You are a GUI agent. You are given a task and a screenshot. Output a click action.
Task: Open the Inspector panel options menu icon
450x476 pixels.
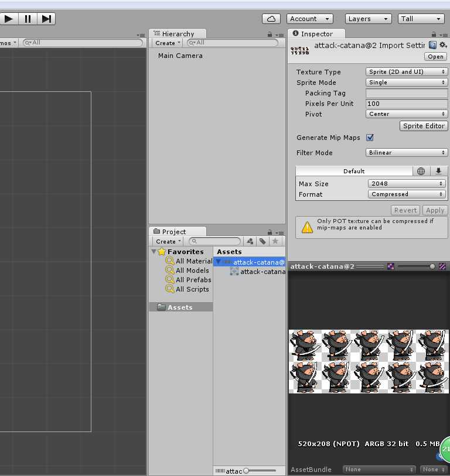pyautogui.click(x=444, y=35)
